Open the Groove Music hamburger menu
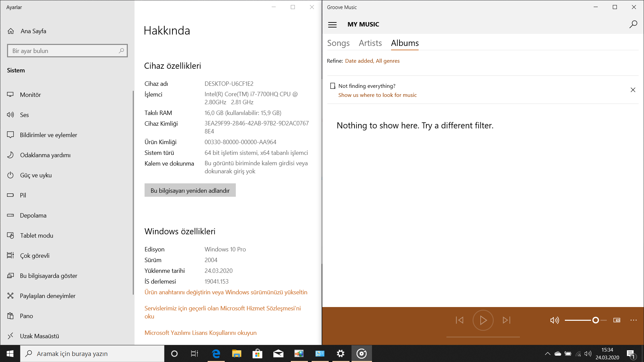The image size is (644, 362). [x=332, y=24]
